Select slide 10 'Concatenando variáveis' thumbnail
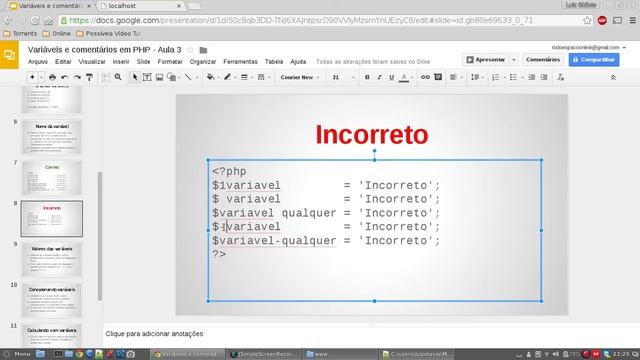The width and height of the screenshot is (640, 360). (x=52, y=300)
